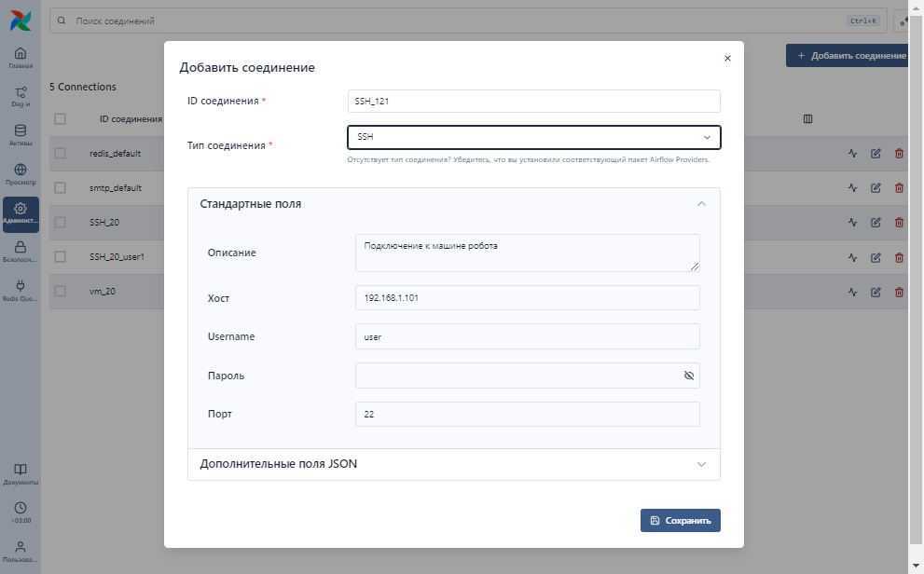The width and height of the screenshot is (924, 574).
Task: Check the redis_default row checkbox
Action: click(60, 153)
